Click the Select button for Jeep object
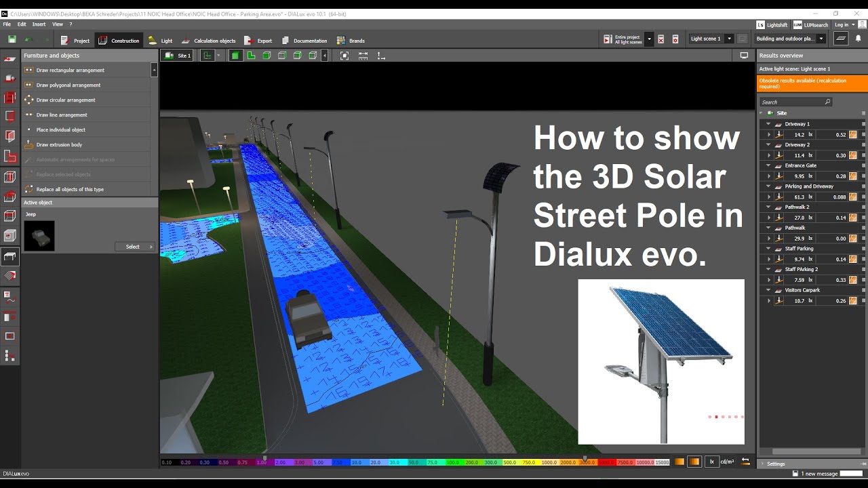Screen dimensions: 868x488 [x=135, y=247]
